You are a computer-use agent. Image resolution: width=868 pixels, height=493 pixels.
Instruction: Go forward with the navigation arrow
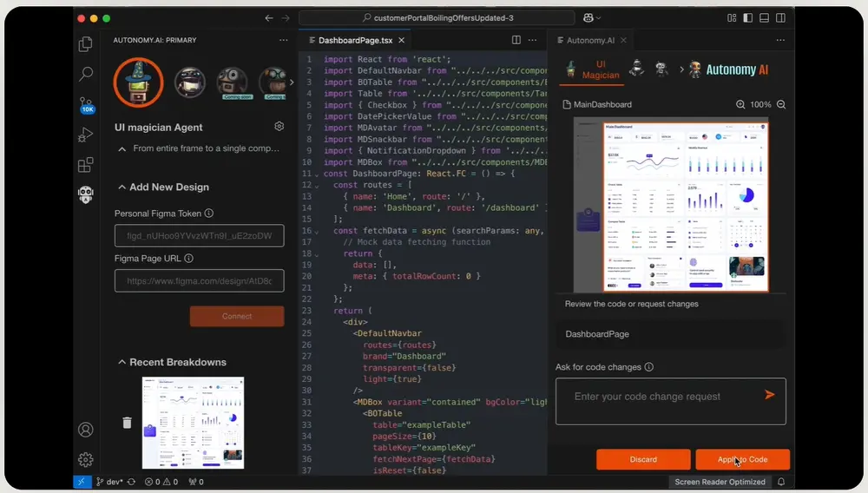pyautogui.click(x=286, y=18)
